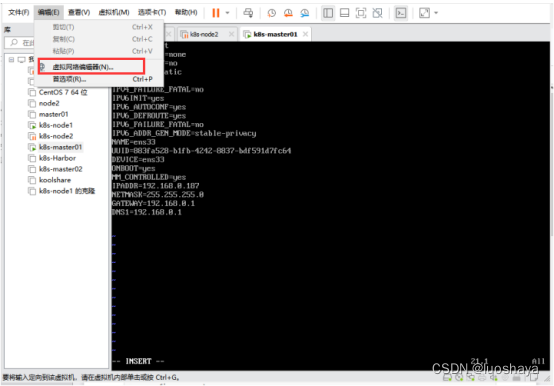Click the running k8s-node1 VM icon

(32, 125)
